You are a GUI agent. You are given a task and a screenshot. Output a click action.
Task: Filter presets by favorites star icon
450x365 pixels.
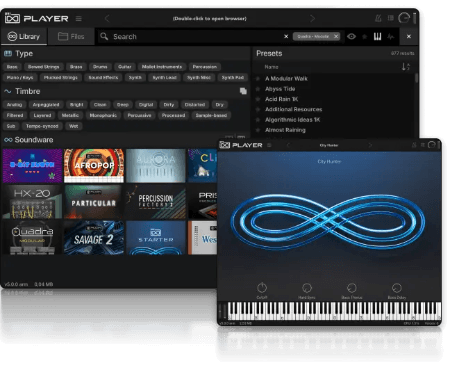pos(365,37)
